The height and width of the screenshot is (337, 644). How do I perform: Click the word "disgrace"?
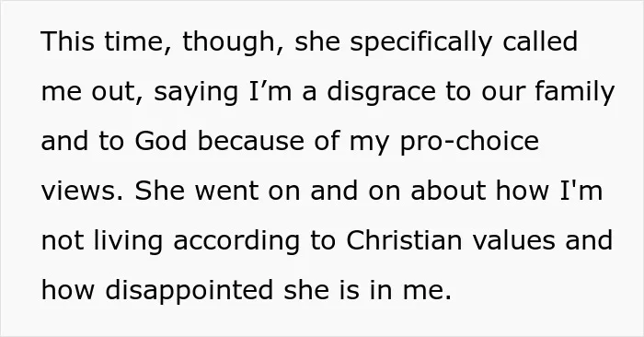381,93
